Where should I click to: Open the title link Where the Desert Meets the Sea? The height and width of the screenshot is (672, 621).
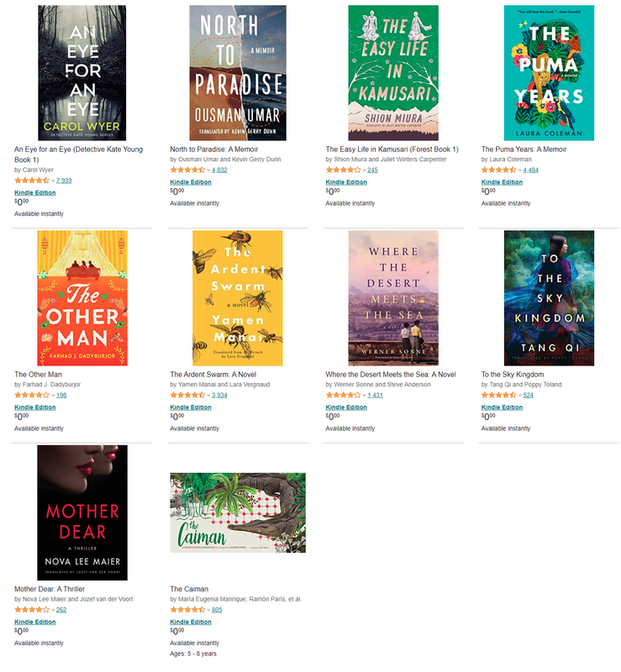[391, 375]
